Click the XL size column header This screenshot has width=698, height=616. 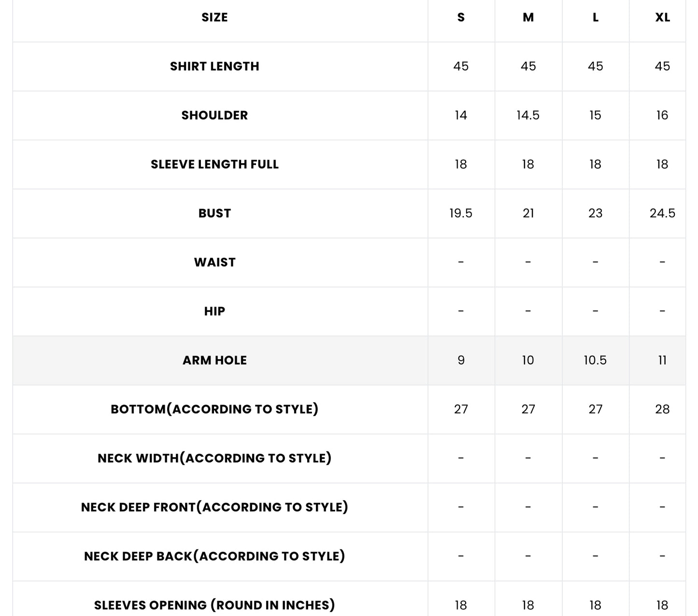pyautogui.click(x=662, y=17)
